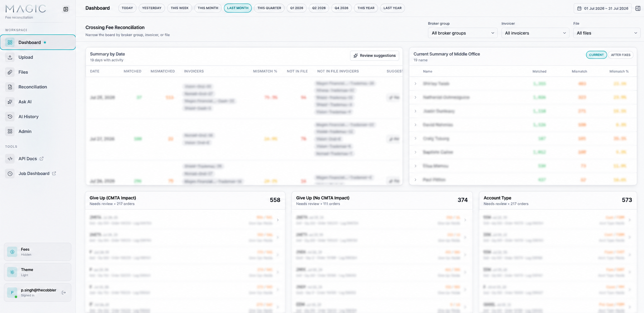644x313 pixels.
Task: Select the THIS YEAR filter
Action: pos(366,8)
